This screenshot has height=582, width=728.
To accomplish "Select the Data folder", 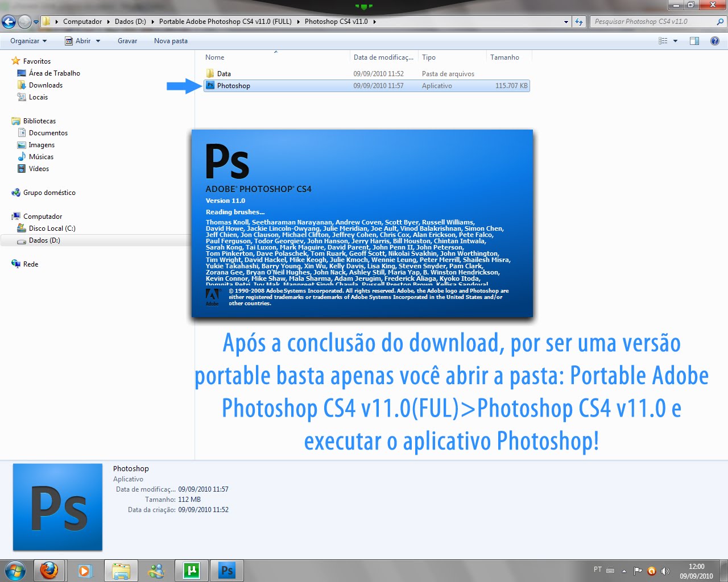I will coord(224,74).
